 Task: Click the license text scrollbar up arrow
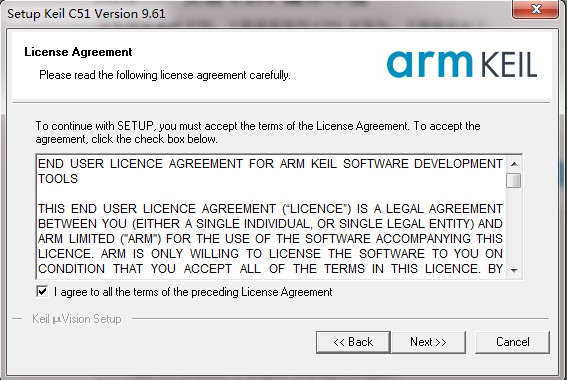[x=514, y=164]
